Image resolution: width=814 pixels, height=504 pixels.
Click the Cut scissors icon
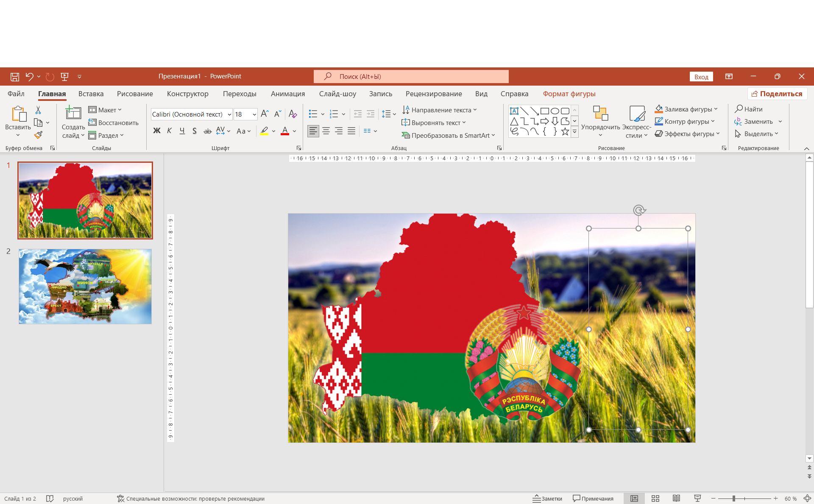38,110
